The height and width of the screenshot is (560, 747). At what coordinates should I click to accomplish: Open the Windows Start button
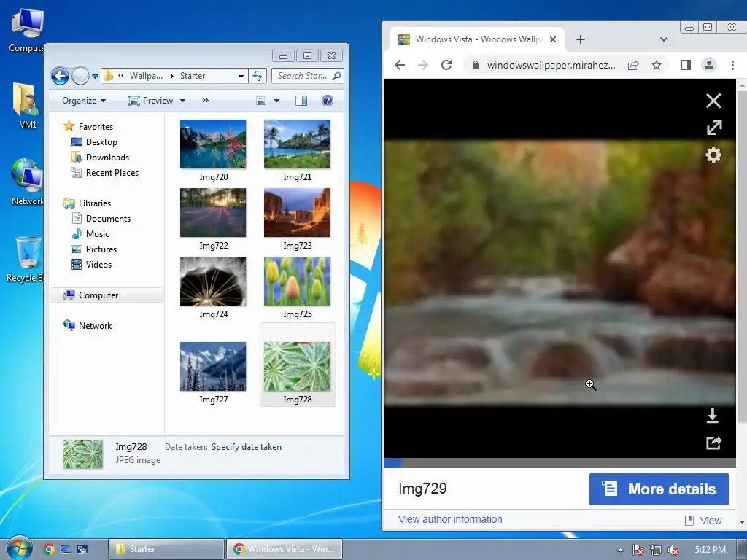18,548
